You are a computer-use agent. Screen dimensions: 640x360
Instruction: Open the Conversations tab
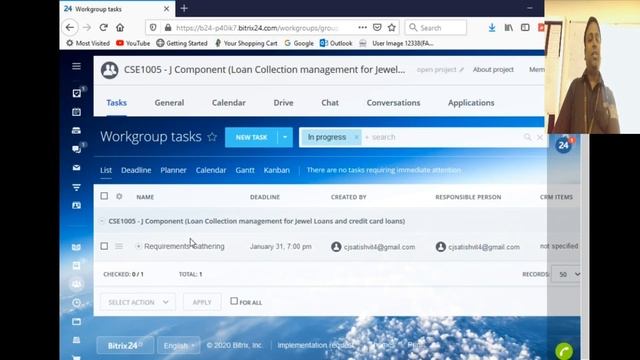click(393, 103)
